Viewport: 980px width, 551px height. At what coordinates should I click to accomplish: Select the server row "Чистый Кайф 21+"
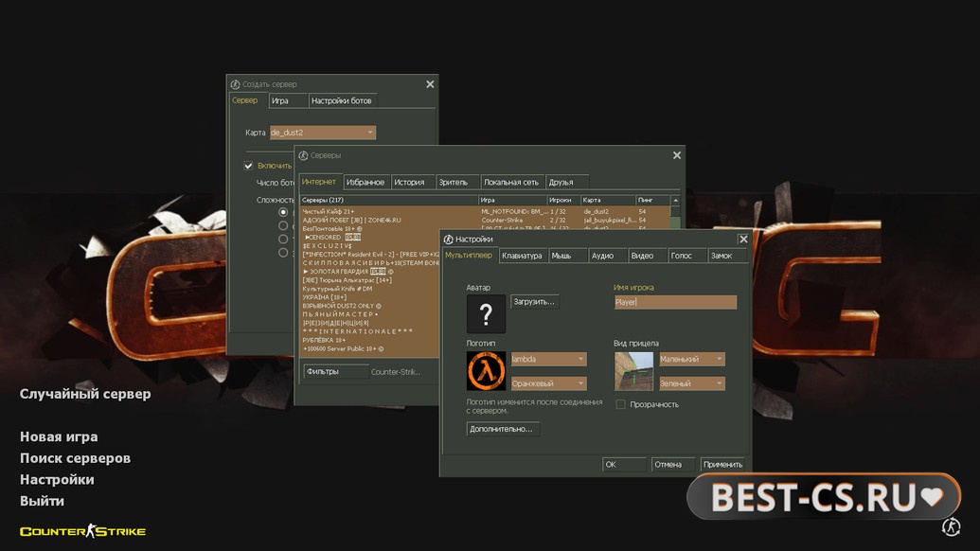[485, 212]
